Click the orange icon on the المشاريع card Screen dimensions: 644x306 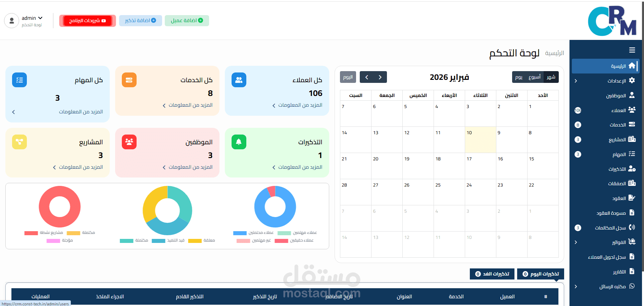19,142
